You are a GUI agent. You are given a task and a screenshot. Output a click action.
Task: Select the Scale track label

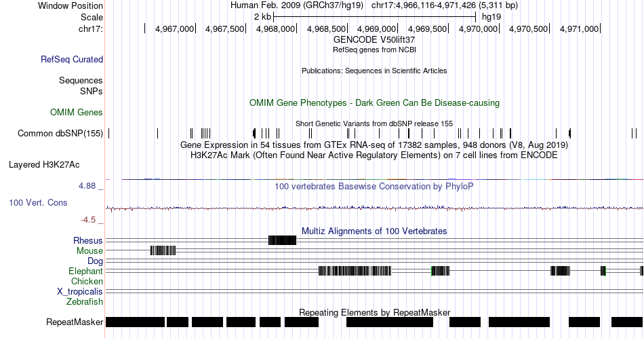(x=92, y=17)
